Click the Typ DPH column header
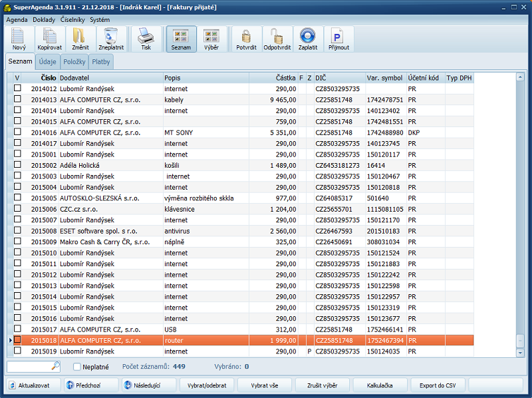The width and height of the screenshot is (532, 398). tap(460, 78)
